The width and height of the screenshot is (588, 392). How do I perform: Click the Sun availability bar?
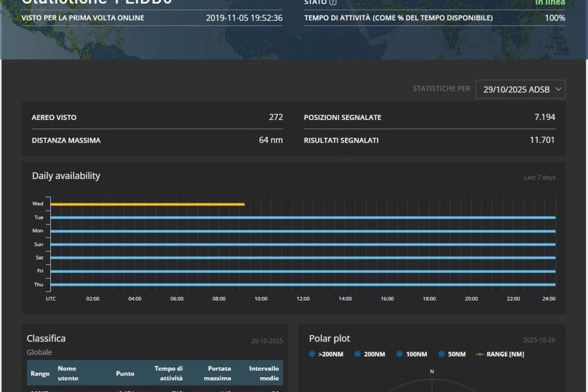coord(303,244)
